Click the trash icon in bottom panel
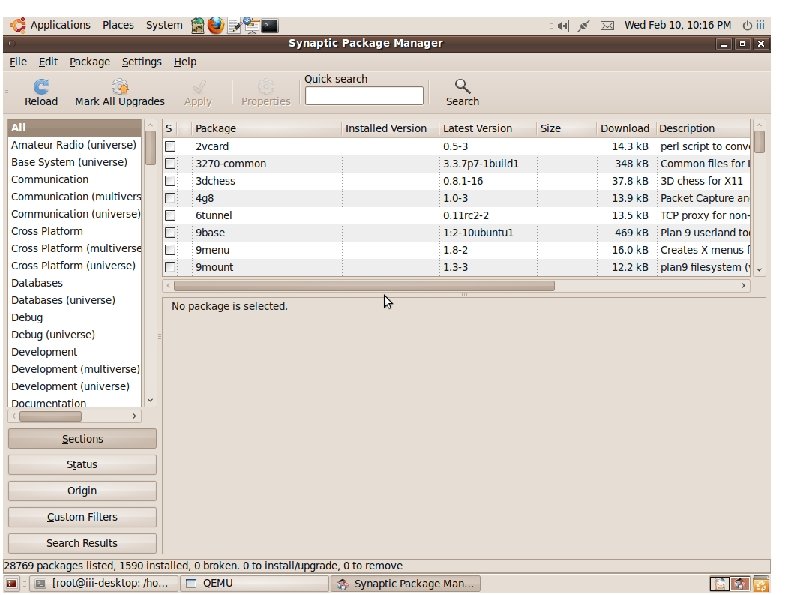The width and height of the screenshot is (794, 595). tap(760, 584)
